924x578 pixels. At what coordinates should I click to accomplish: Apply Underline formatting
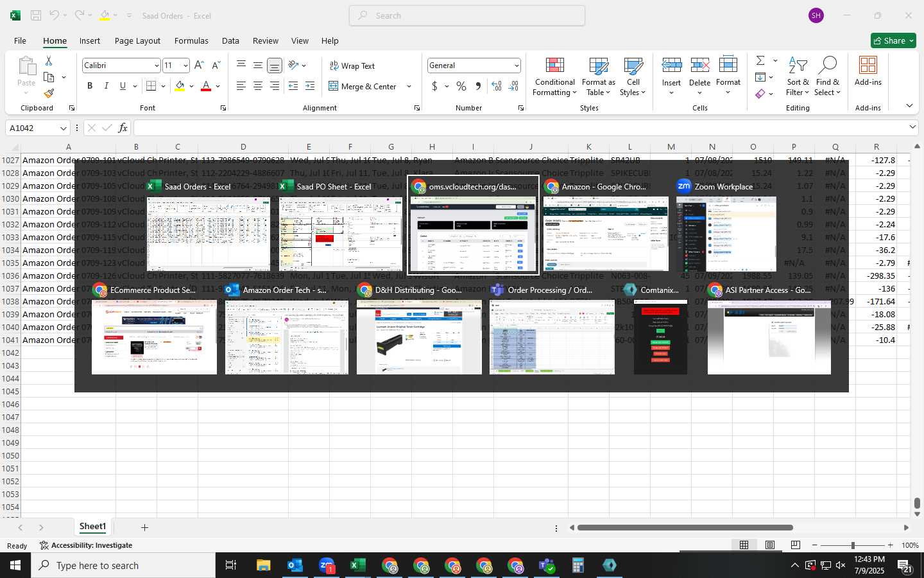123,86
